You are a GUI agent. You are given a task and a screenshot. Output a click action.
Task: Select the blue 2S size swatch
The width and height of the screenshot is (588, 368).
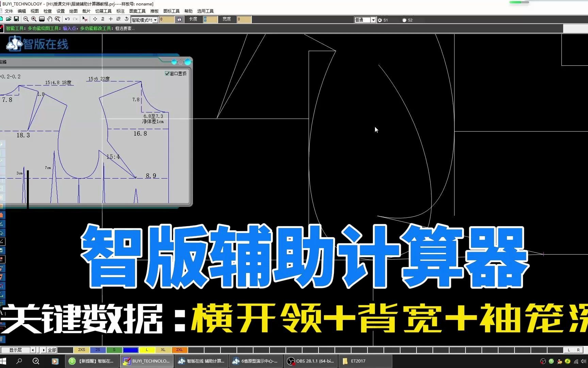pos(98,350)
